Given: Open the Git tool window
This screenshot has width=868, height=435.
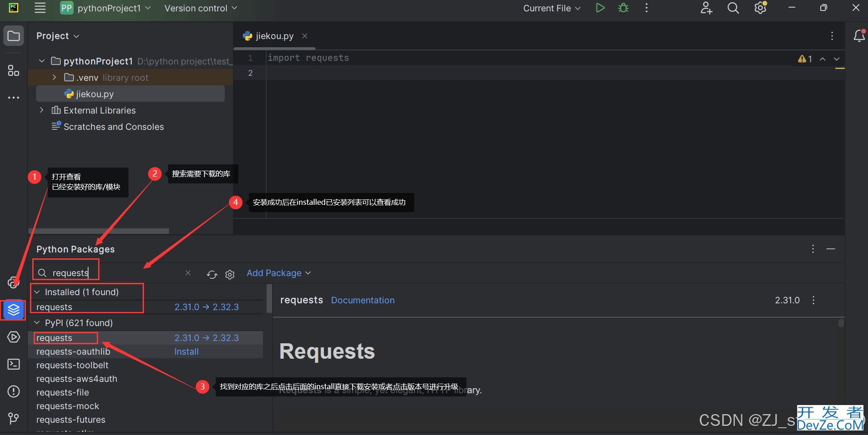Looking at the screenshot, I should pos(14,418).
